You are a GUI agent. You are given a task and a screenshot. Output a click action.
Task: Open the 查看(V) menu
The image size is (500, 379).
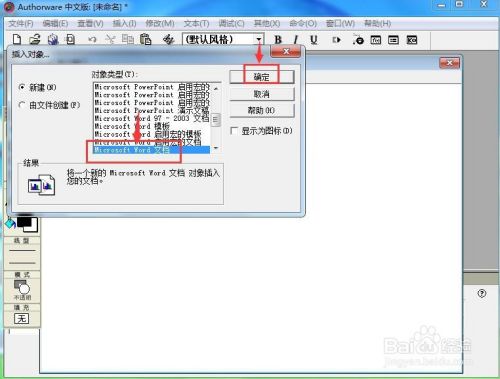(90, 24)
